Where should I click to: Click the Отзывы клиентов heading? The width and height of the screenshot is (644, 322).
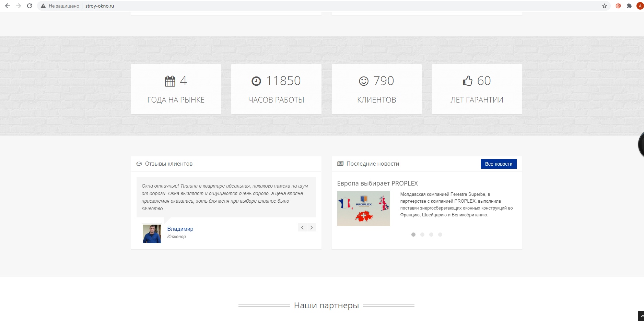(169, 164)
